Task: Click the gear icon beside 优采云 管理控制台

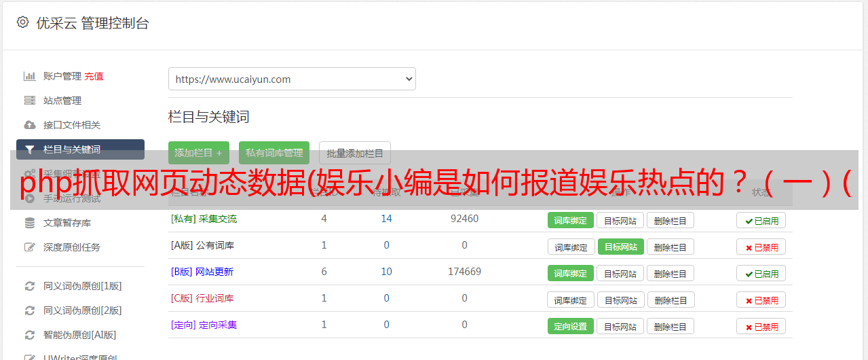Action: 22,22
